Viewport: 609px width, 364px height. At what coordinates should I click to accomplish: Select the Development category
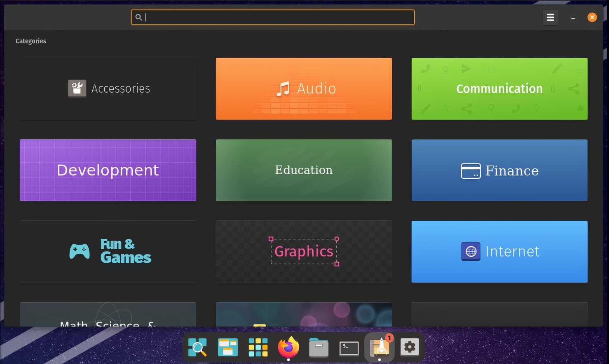108,170
